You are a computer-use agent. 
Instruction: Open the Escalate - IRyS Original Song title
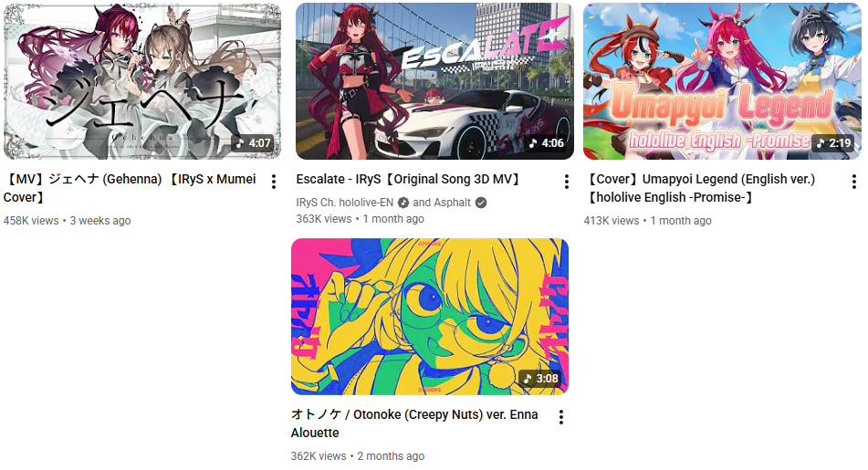[x=410, y=180]
